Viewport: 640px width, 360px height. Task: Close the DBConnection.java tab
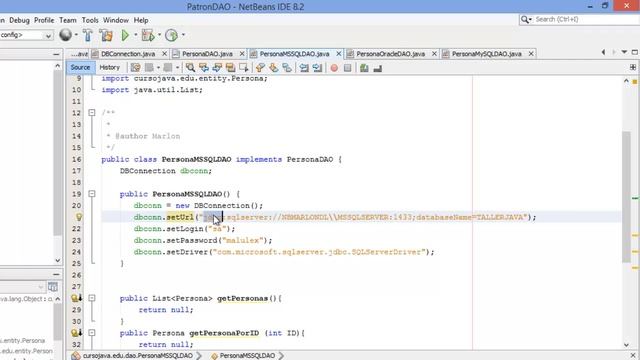pyautogui.click(x=164, y=54)
